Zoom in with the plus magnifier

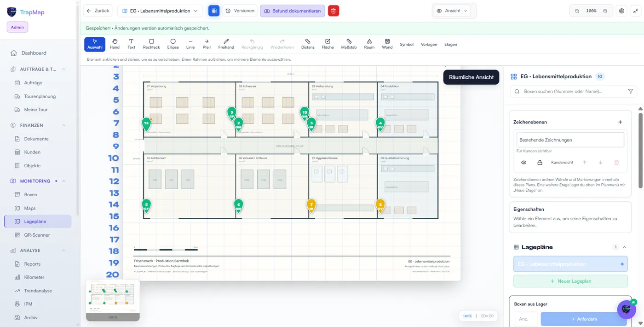tap(605, 11)
